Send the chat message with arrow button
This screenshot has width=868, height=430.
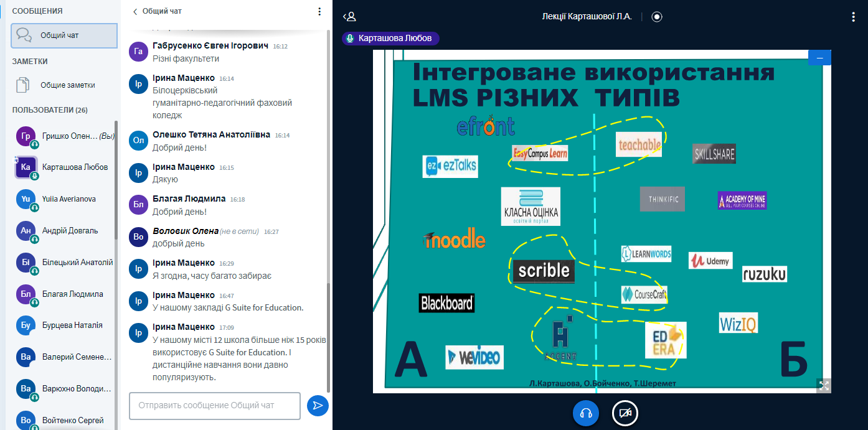coord(318,406)
